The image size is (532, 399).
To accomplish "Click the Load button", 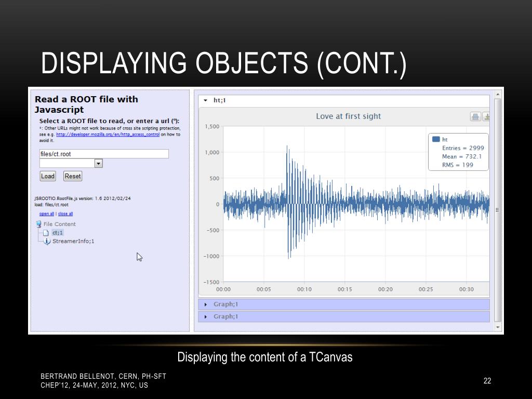I will [x=48, y=176].
